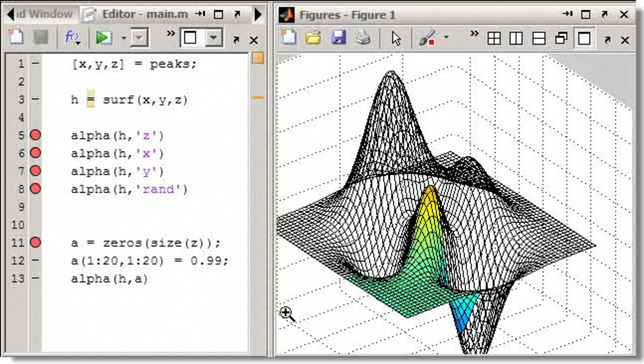Open a file using the yellow folder icon

(x=313, y=37)
